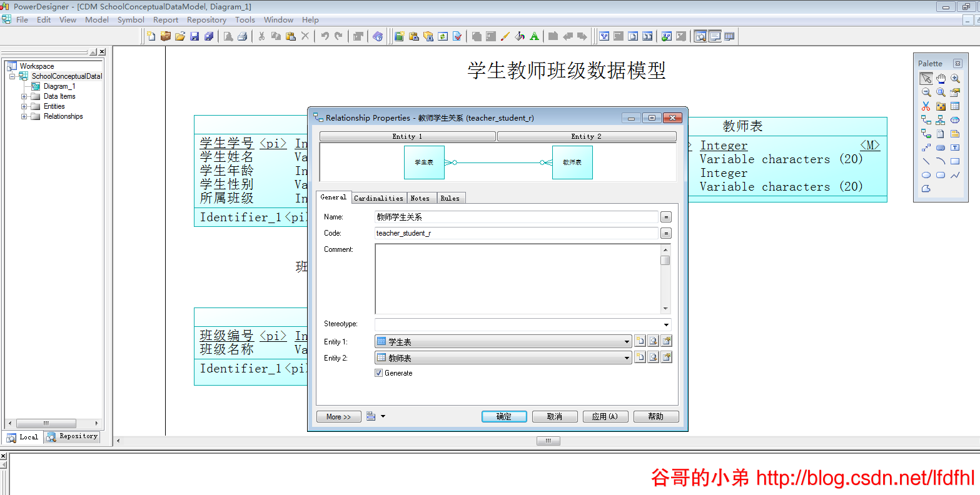Select the Rectangle tool in Palette
Viewport: 980px width, 495px height.
click(955, 161)
